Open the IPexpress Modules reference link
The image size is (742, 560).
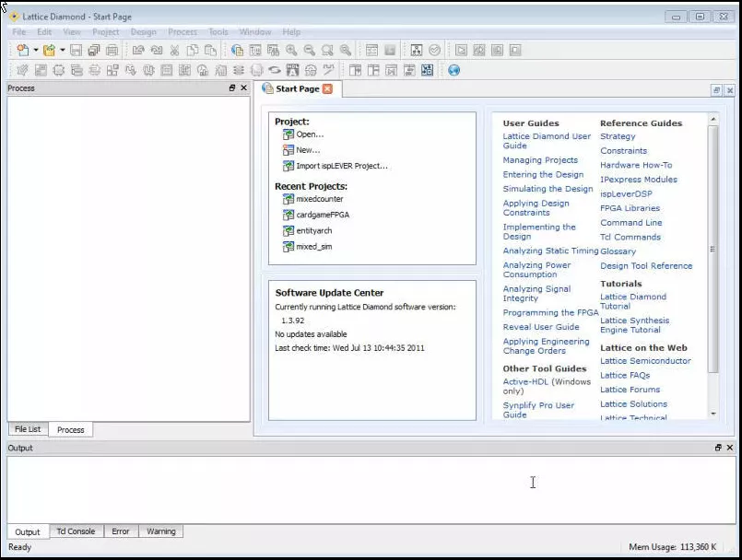(639, 180)
